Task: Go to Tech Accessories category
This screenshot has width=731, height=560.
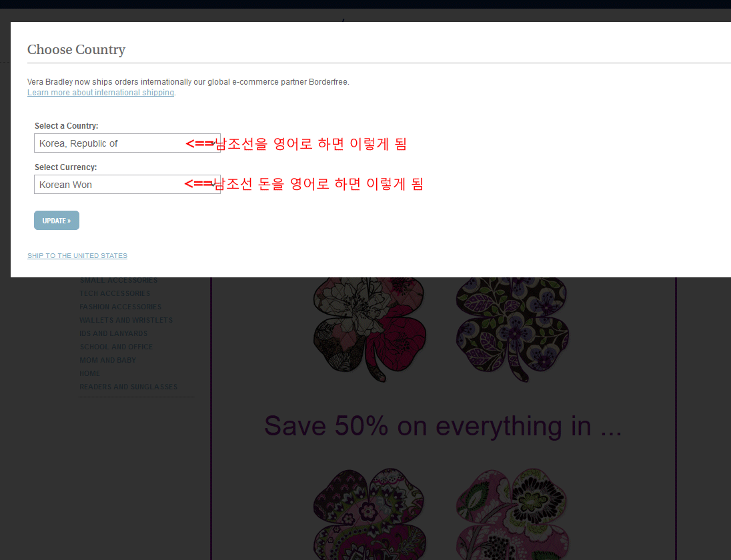Action: (115, 294)
